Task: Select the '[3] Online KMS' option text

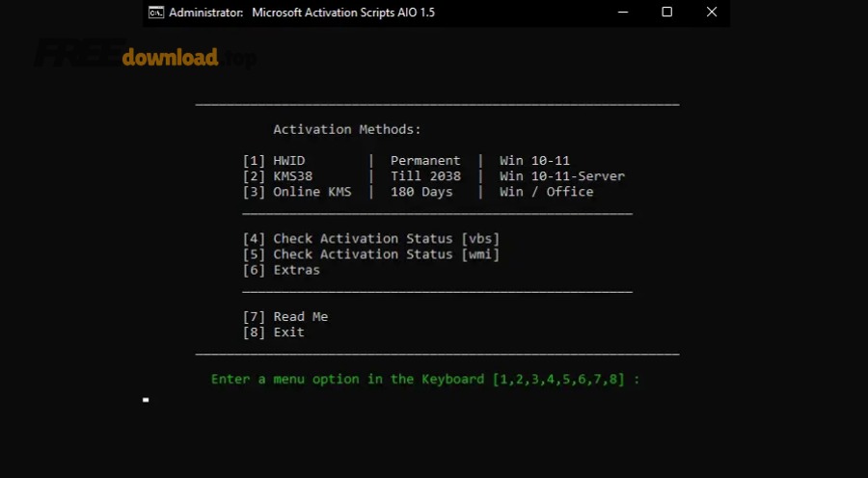Action: [297, 192]
